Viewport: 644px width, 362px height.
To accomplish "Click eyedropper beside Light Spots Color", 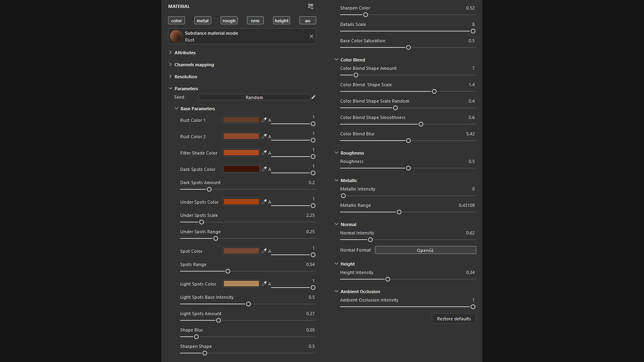I will coord(264,284).
